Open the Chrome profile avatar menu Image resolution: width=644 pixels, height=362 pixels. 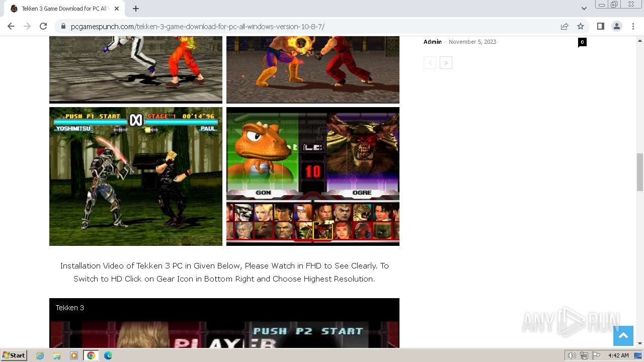coord(616,26)
